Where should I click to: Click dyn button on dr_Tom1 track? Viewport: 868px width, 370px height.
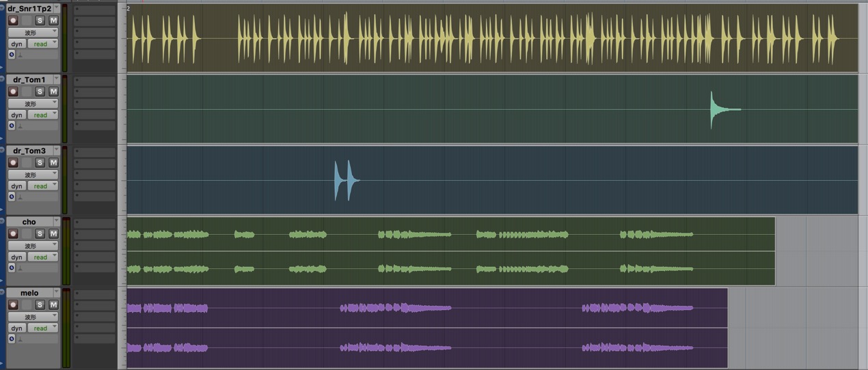tap(16, 115)
